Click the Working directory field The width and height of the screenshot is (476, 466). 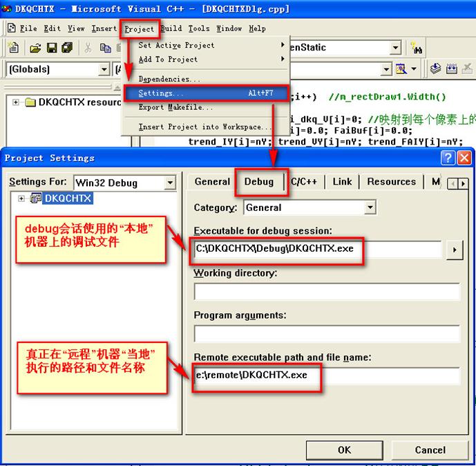point(327,292)
